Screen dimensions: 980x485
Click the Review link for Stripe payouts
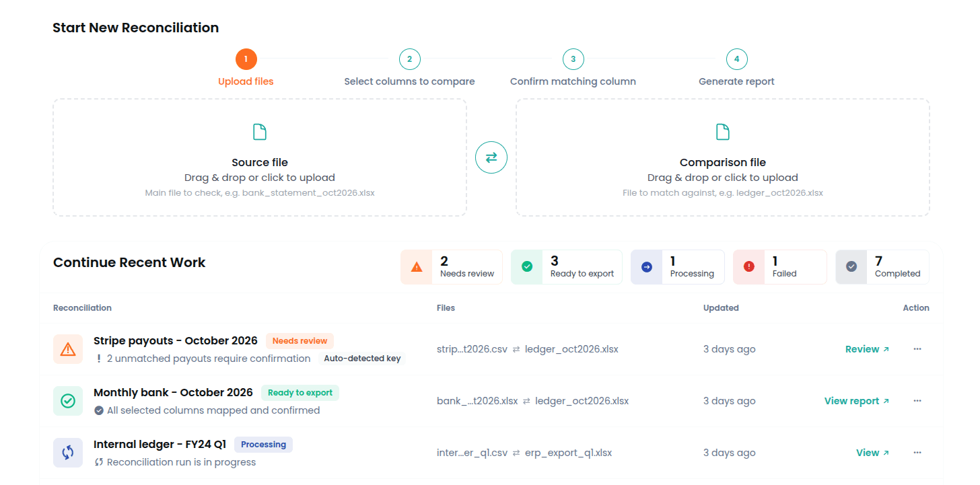(x=867, y=349)
